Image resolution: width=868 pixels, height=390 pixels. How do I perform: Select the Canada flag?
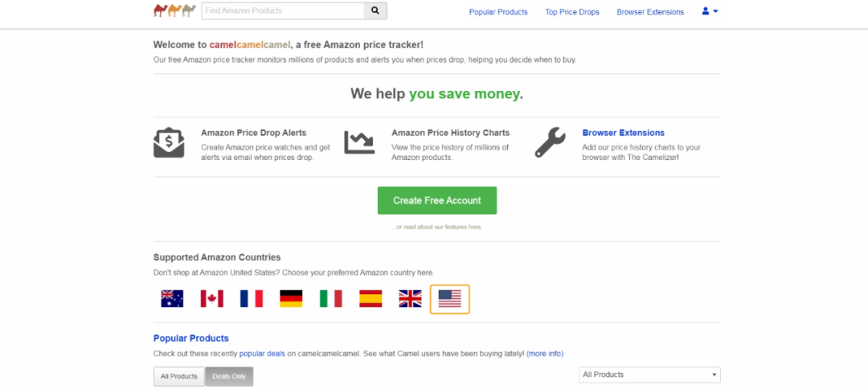pos(211,299)
